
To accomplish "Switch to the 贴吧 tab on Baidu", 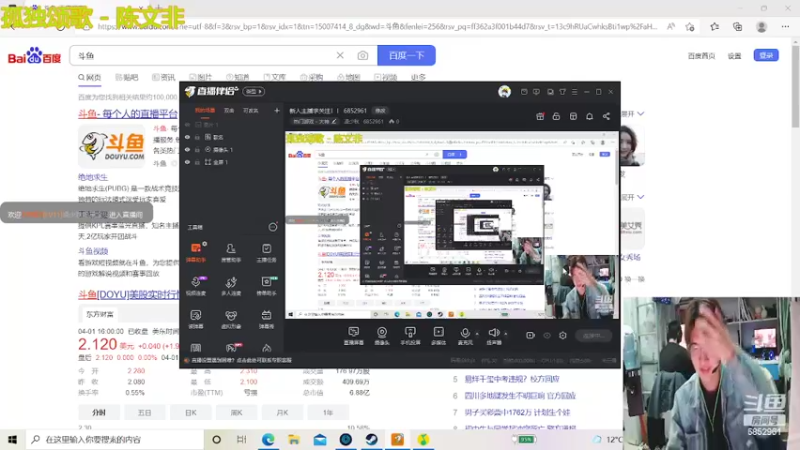I will coord(127,77).
